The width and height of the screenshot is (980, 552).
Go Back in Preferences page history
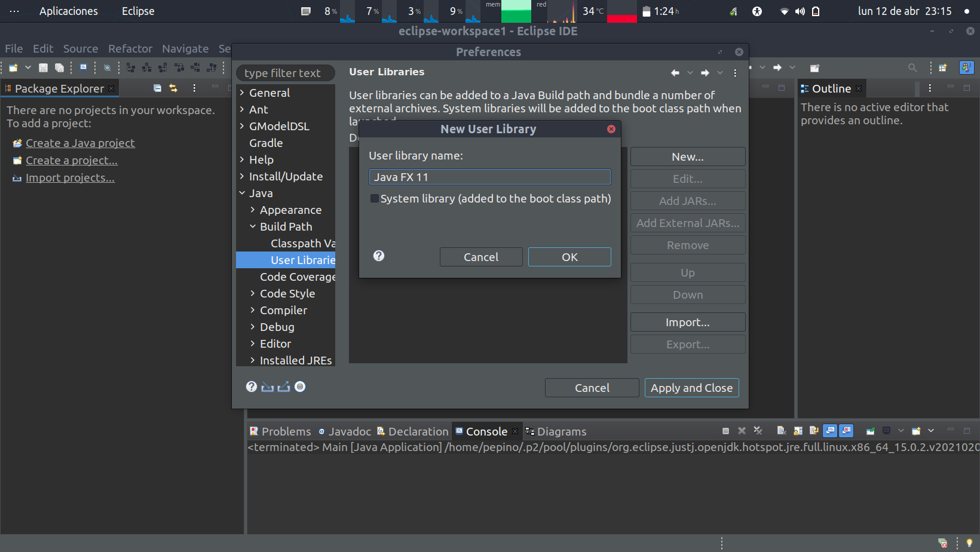675,72
